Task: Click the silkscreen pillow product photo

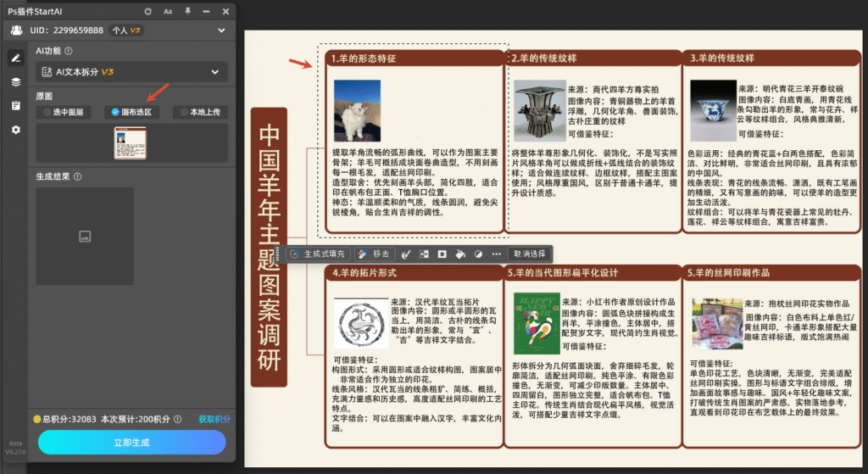Action: coord(717,323)
